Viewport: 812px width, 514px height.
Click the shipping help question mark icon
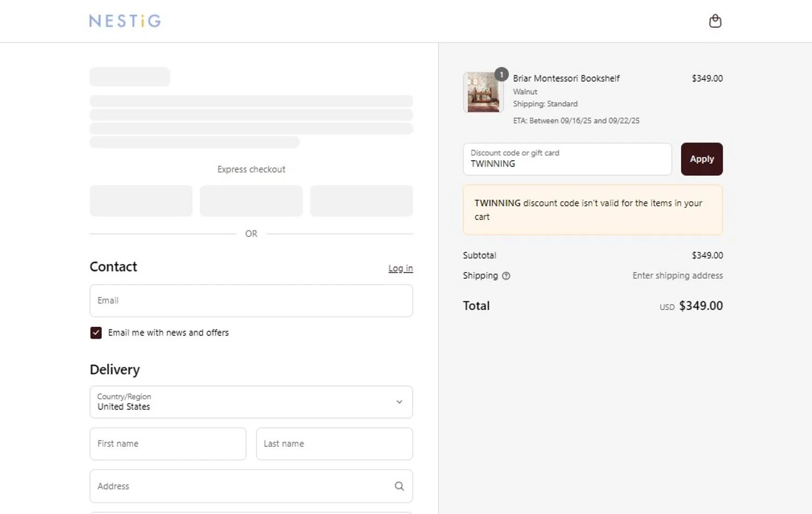tap(506, 276)
